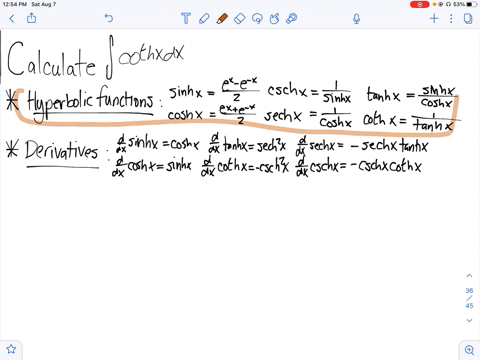Open the three-dot more options menu
The width and height of the screenshot is (480, 360).
pos(451,18)
